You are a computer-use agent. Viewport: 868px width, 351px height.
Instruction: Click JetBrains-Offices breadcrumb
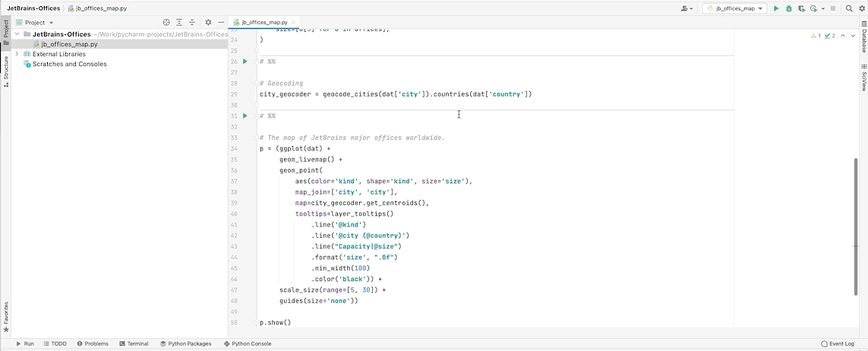(33, 8)
